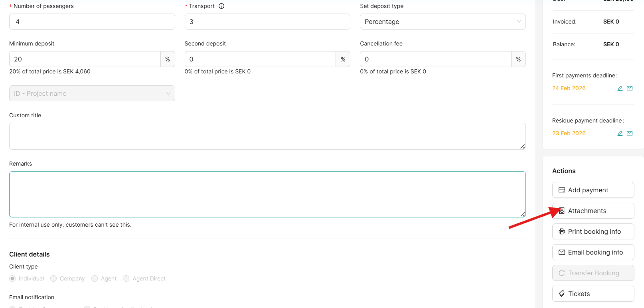
Task: Click the Transport info icon
Action: [221, 6]
